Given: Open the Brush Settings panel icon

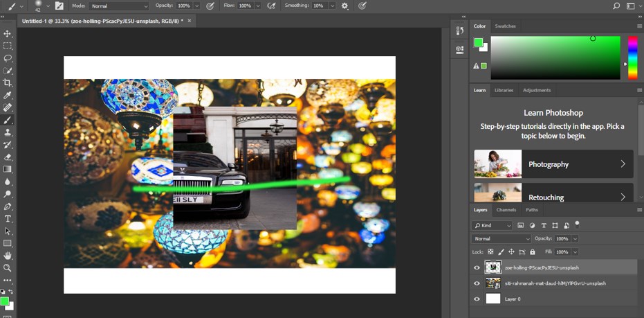Looking at the screenshot, I should pyautogui.click(x=59, y=6).
